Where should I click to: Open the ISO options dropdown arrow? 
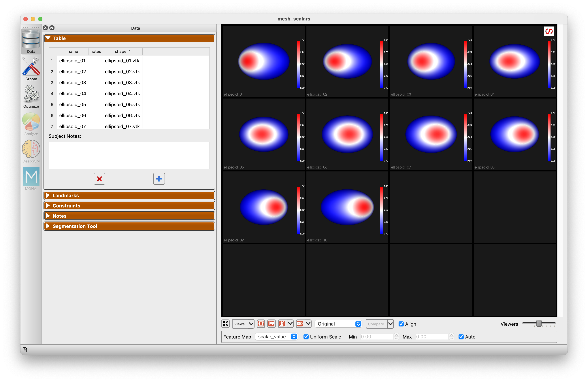click(308, 324)
